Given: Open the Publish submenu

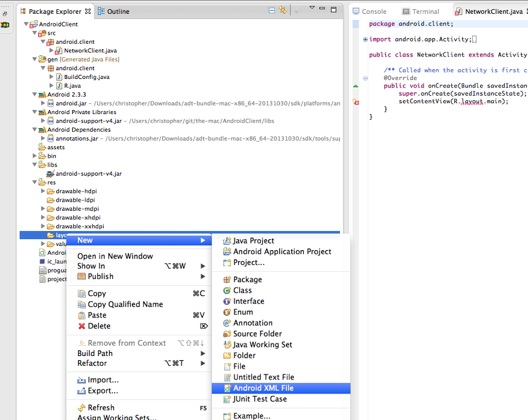Looking at the screenshot, I should click(x=139, y=277).
